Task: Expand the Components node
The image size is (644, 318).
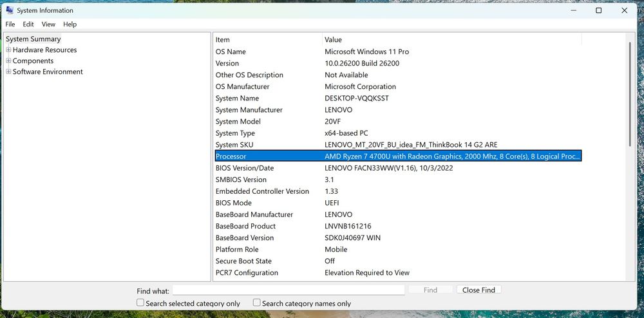Action: point(8,61)
